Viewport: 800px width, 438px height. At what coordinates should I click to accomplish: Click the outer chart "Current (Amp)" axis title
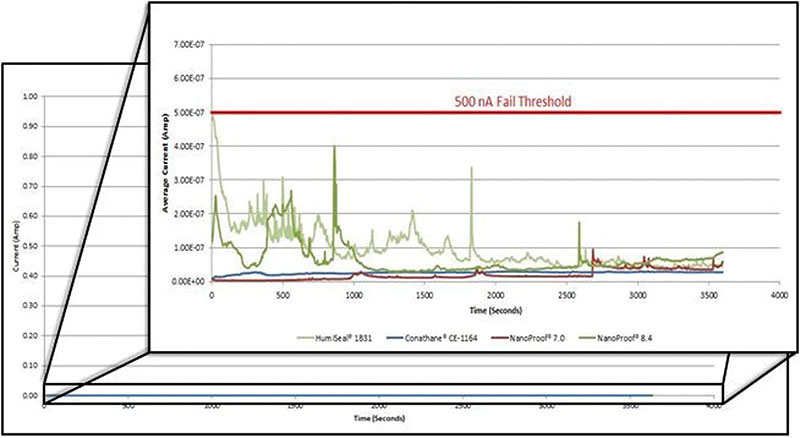pos(16,246)
